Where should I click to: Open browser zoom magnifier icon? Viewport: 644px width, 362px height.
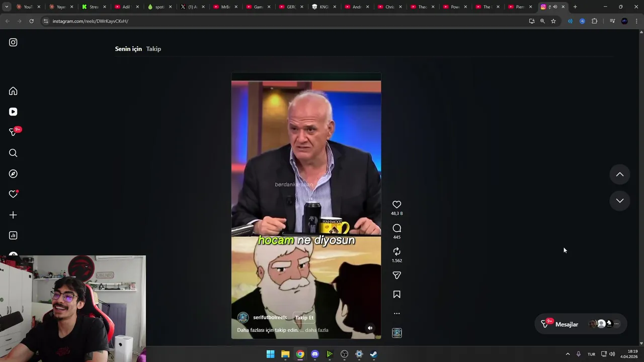click(x=542, y=21)
